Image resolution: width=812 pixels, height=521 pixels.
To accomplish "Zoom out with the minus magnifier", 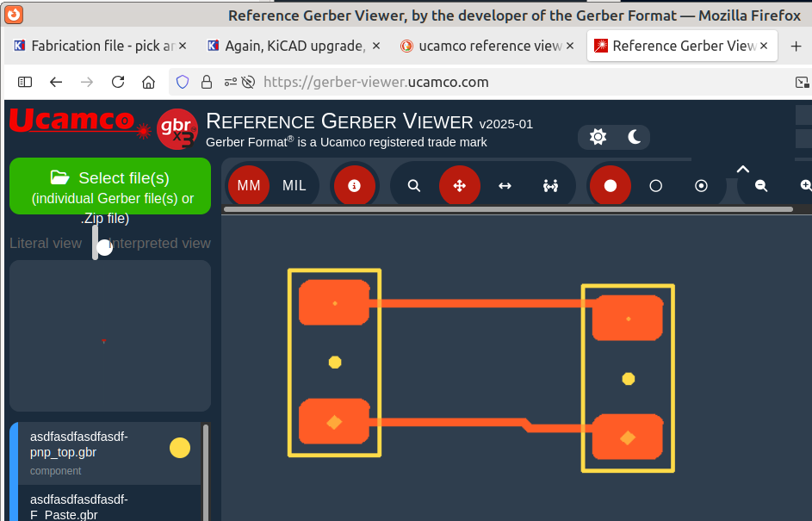I will coord(761,185).
